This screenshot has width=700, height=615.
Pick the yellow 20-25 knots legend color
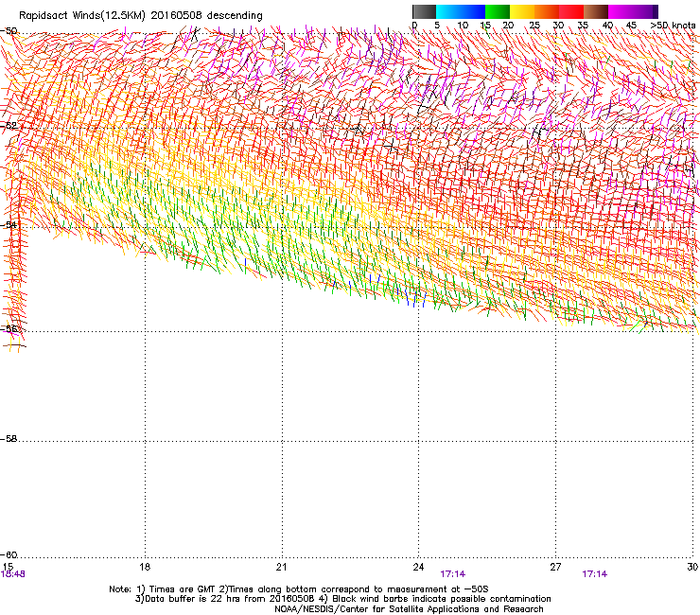522,11
